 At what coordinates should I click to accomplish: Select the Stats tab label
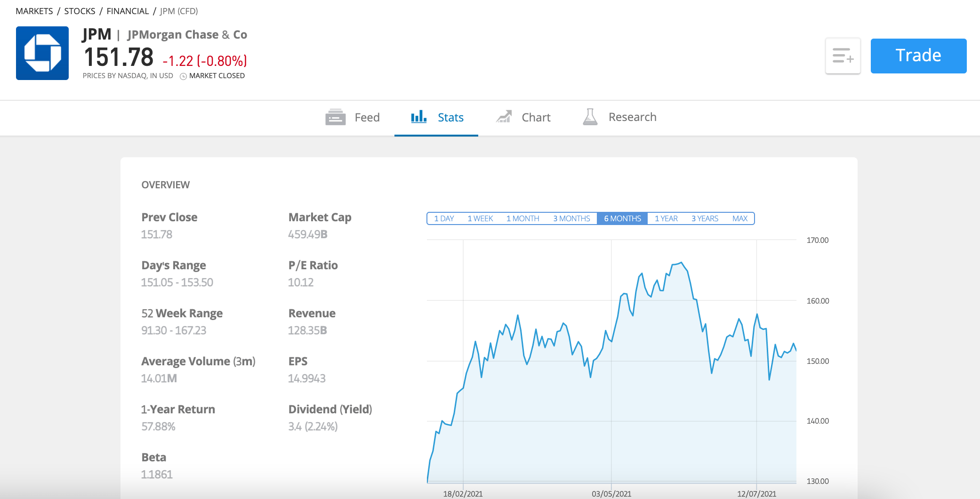(450, 118)
